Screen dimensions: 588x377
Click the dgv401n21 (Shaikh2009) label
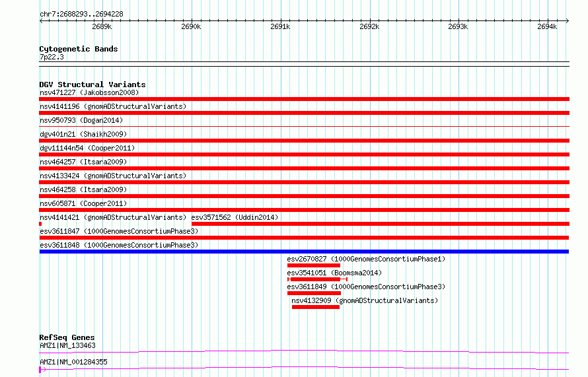(x=83, y=134)
